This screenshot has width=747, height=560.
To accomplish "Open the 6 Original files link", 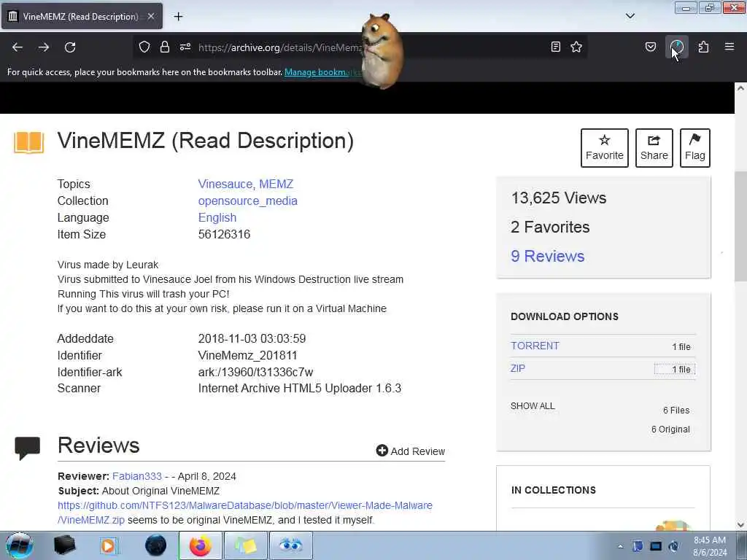I will [670, 429].
